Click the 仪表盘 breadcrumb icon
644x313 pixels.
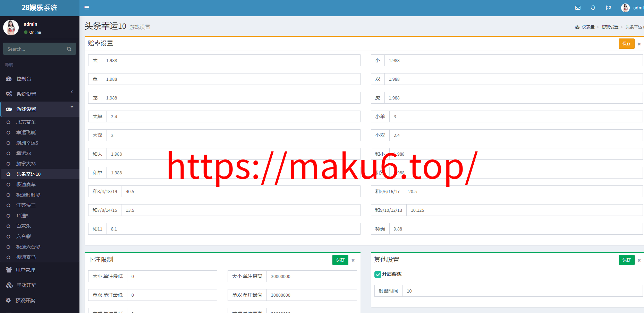coord(577,27)
